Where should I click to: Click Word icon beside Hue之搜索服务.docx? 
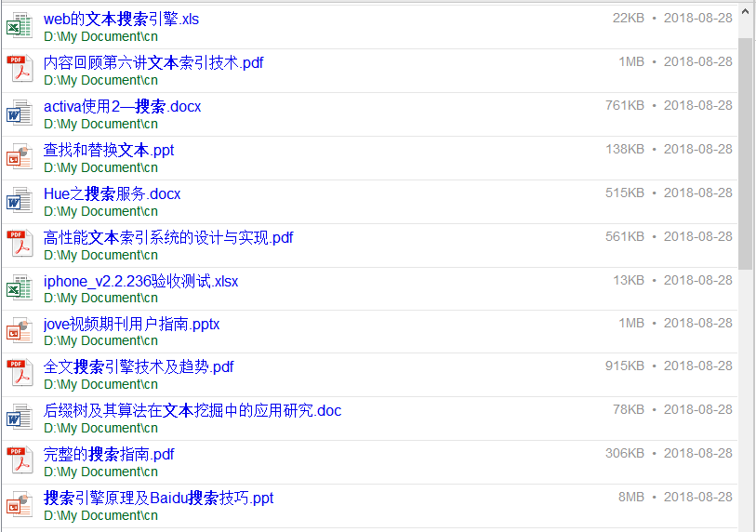click(x=20, y=202)
